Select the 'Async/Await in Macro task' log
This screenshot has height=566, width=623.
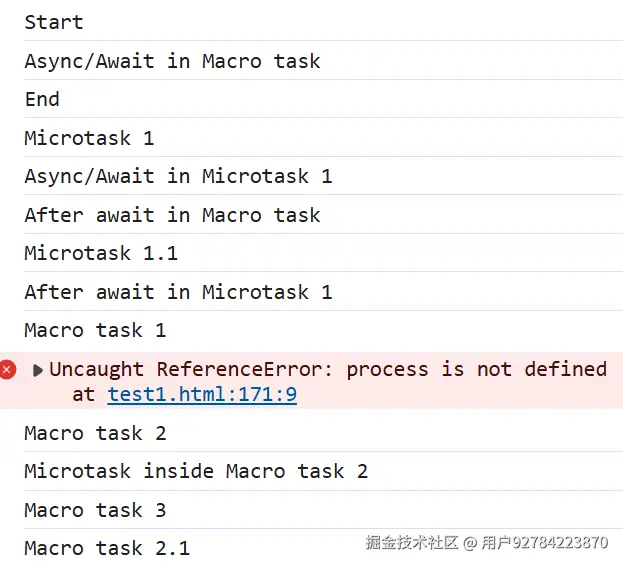[172, 61]
